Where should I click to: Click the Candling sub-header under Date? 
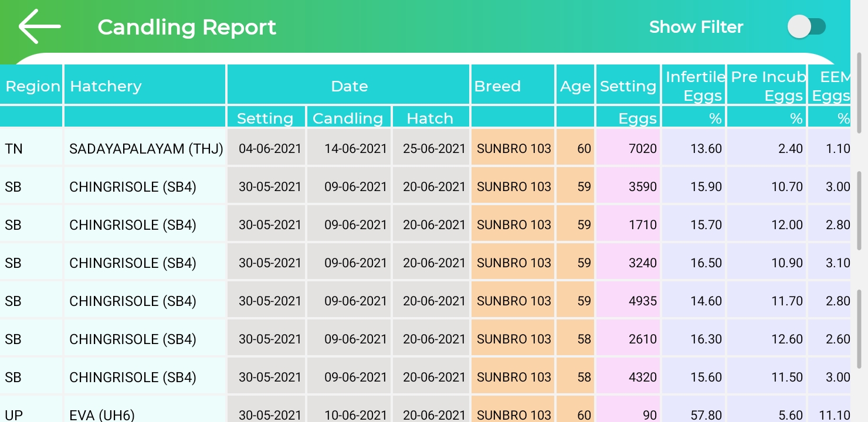point(348,118)
